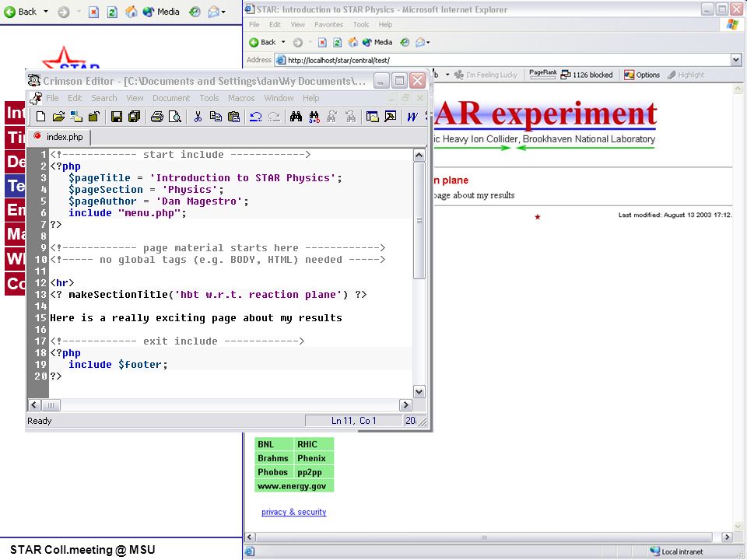Click the open remote FTP icon
The height and width of the screenshot is (560, 747).
pos(76,116)
